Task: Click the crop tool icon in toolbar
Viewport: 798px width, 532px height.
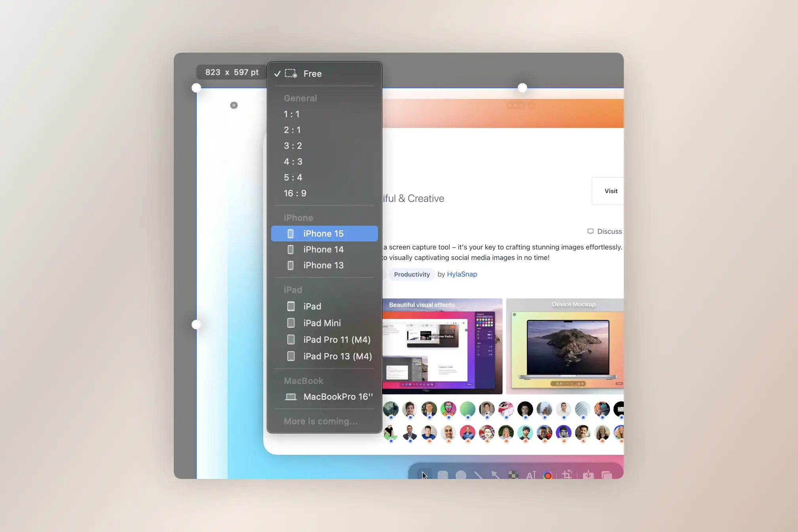Action: (567, 474)
